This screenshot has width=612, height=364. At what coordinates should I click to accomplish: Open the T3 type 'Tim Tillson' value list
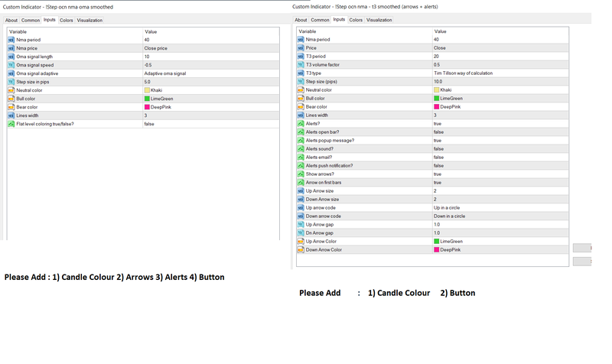pos(463,73)
